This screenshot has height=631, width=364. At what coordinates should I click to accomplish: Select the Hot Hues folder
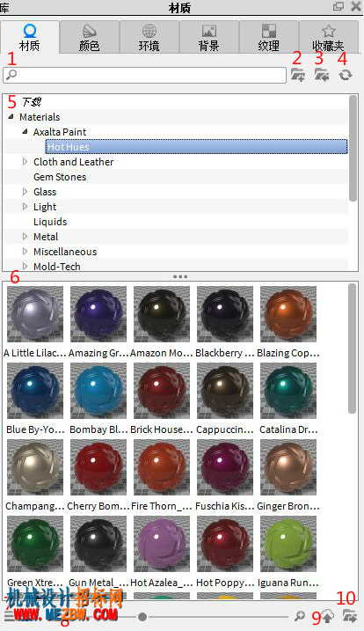[196, 147]
